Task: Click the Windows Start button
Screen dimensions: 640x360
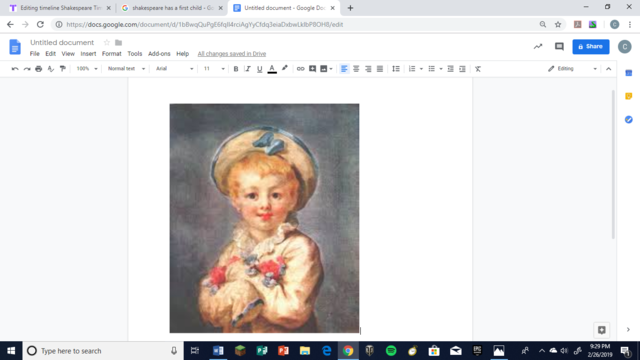Action: click(x=11, y=351)
